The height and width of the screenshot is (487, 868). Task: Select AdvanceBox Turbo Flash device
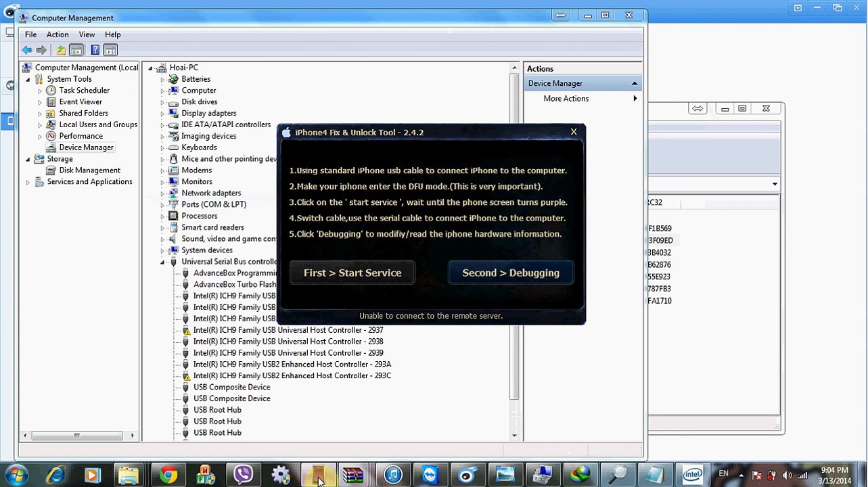(234, 284)
